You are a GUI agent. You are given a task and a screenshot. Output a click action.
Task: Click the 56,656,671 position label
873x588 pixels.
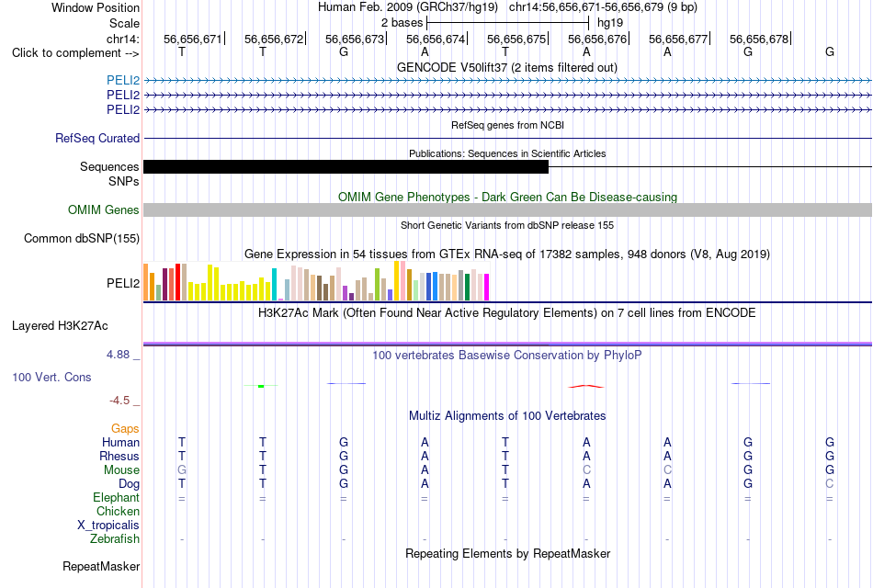pos(193,39)
